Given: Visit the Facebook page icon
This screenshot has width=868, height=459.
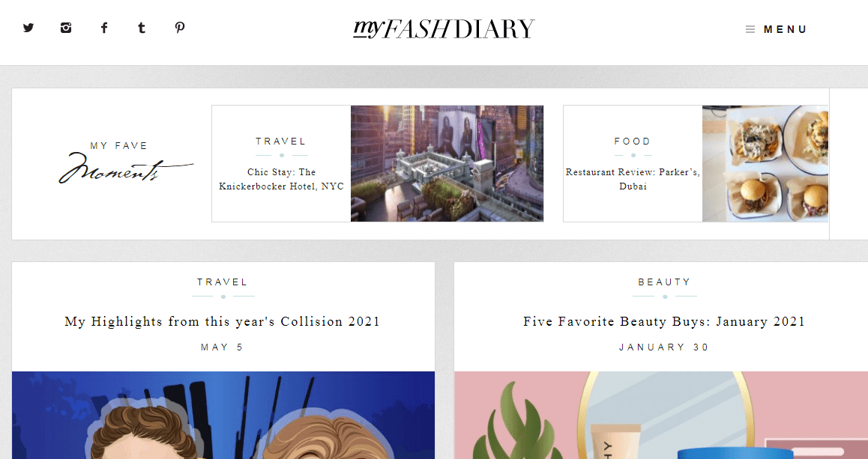Looking at the screenshot, I should coord(104,28).
